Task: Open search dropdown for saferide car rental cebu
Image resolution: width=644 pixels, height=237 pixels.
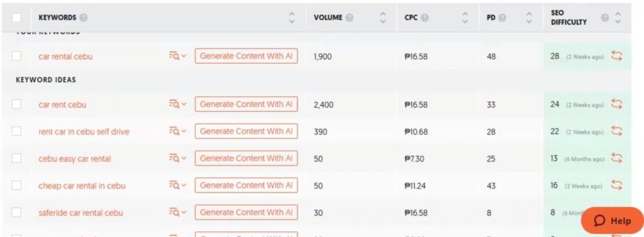Action: [177, 212]
